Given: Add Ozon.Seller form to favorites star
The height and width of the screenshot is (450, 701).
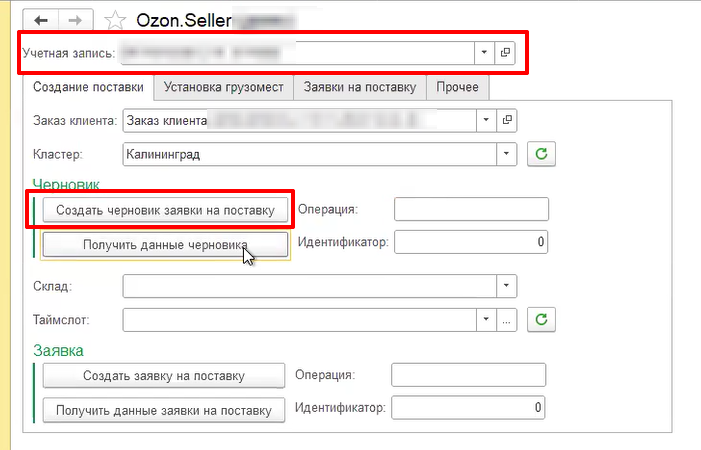Looking at the screenshot, I should click(x=115, y=21).
